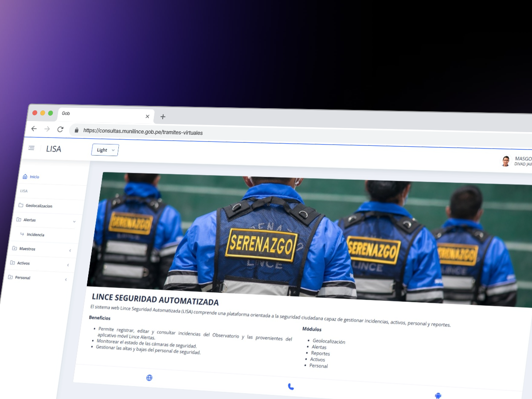Collapse the Alertas chevron
Screen dimensions: 532x399
pyautogui.click(x=74, y=222)
